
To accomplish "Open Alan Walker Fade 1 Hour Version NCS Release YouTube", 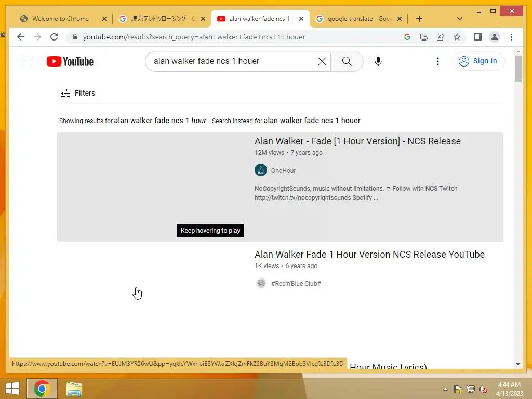I will coord(369,255).
